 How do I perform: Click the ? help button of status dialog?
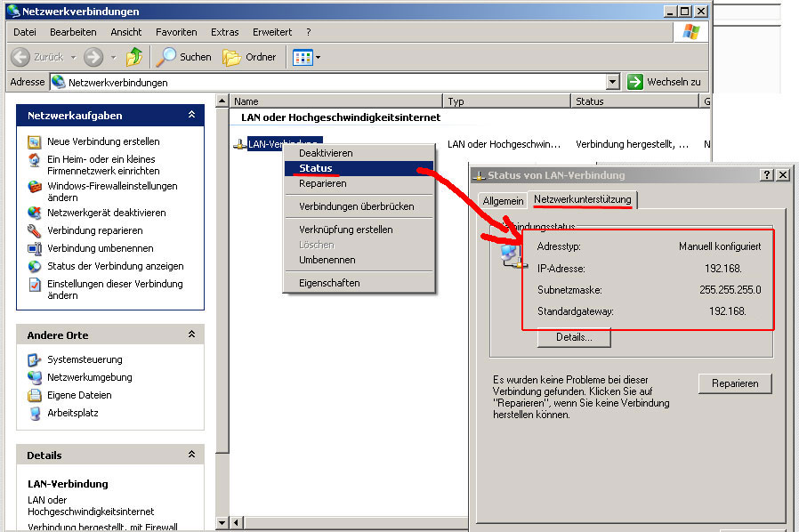coord(766,174)
